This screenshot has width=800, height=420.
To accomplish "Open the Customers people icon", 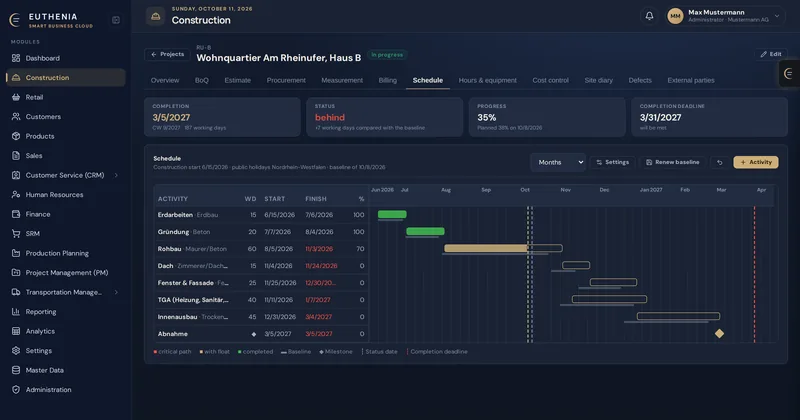I will coord(16,116).
